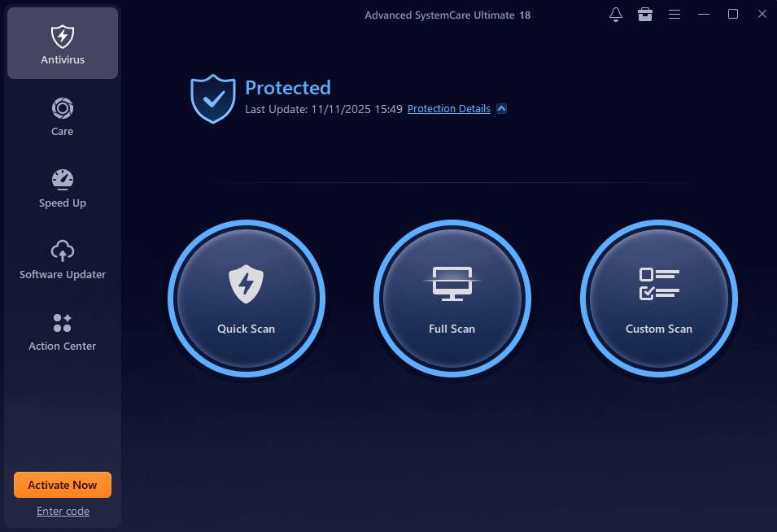The height and width of the screenshot is (532, 777).
Task: Open notifications bell in title bar
Action: pyautogui.click(x=616, y=15)
